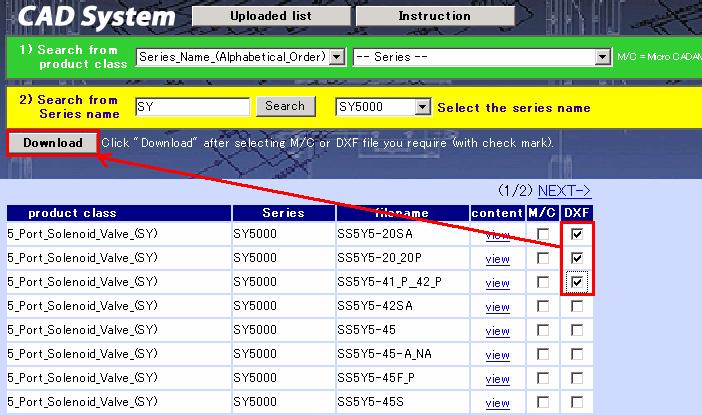Uncheck DXF for SS5Y5-20SA

577,235
